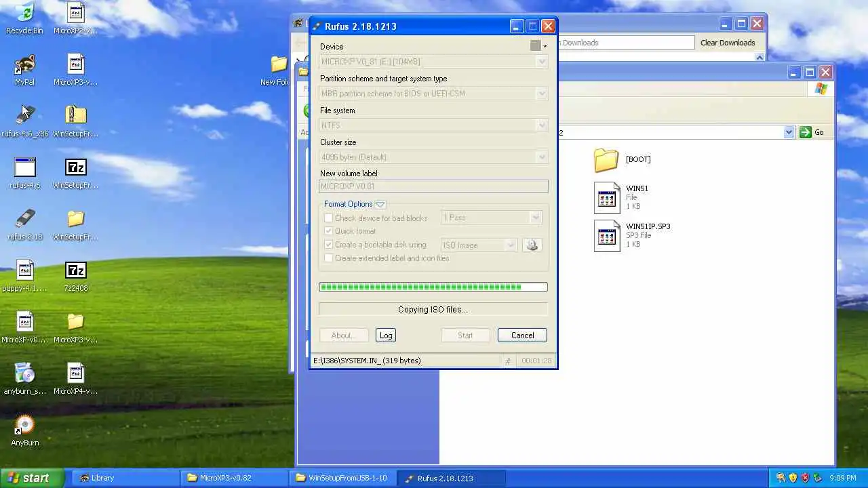Select the WinSetupFr folder icon beside rufus-2.18

75,224
